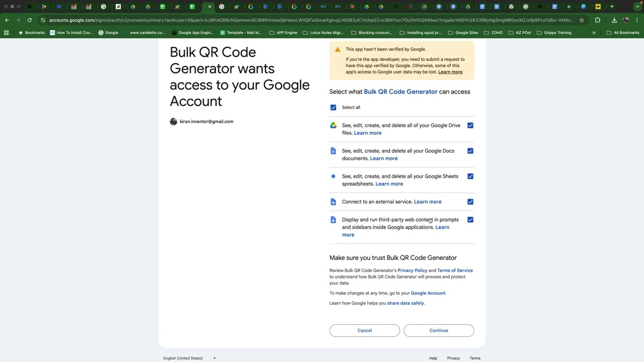
Task: Go back to the previous page
Action: tap(7, 20)
